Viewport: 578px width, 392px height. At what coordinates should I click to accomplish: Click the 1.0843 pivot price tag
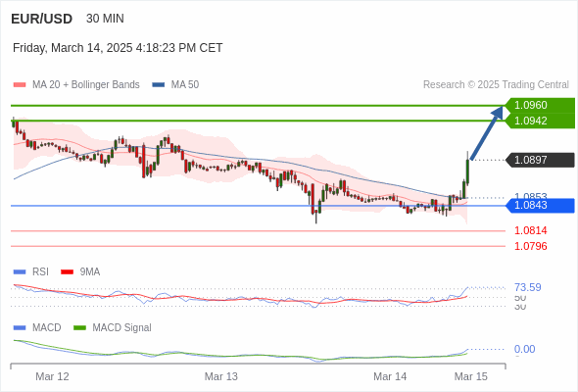click(540, 206)
